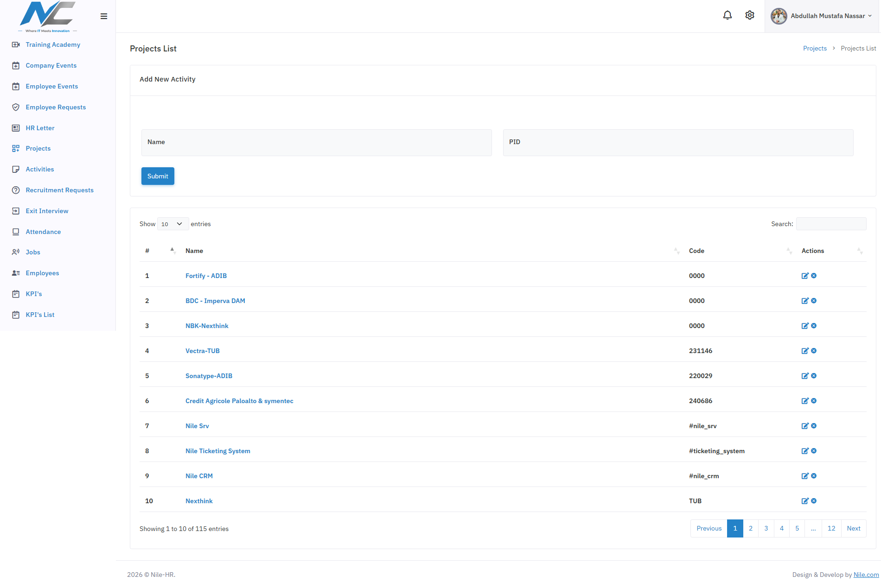Open the Nile Ticketing System project
The height and width of the screenshot is (588, 881).
(x=217, y=451)
